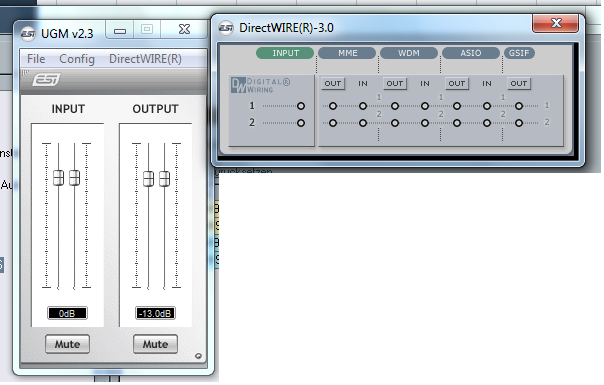Image resolution: width=604 pixels, height=385 pixels.
Task: Click the Digital Wiring DW logo
Action: pyautogui.click(x=238, y=85)
